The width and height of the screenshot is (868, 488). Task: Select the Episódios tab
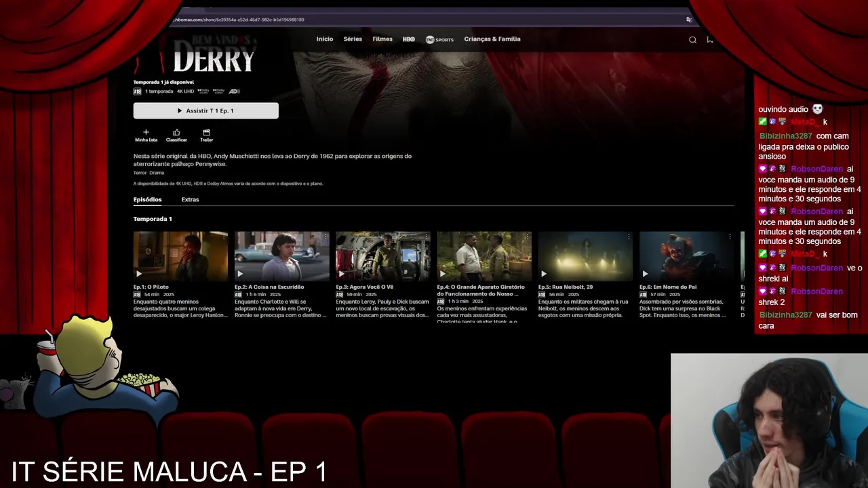coord(147,200)
